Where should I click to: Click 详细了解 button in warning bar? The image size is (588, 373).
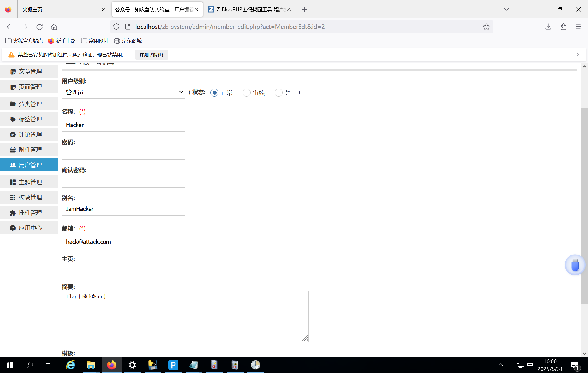[151, 55]
